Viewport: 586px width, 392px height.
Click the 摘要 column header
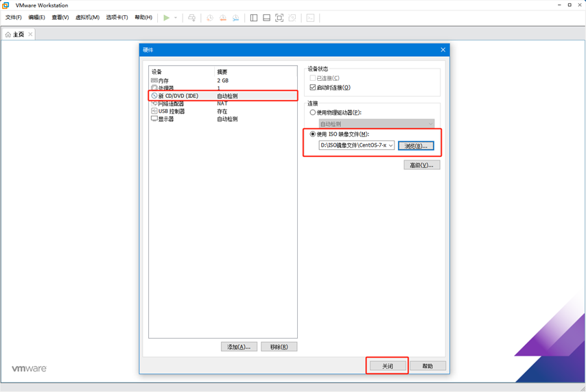tap(256, 72)
